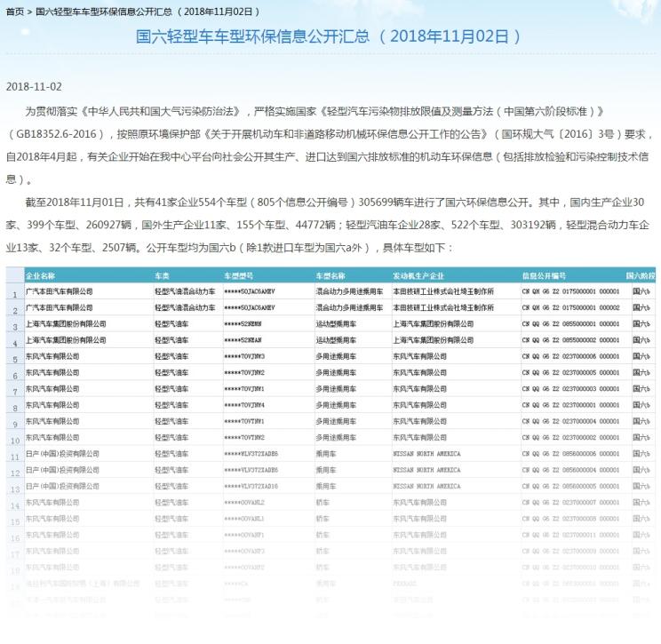This screenshot has width=661, height=644.
Task: Click code CN QQ G6 Z2 0237000004 000001
Action: pyautogui.click(x=570, y=421)
